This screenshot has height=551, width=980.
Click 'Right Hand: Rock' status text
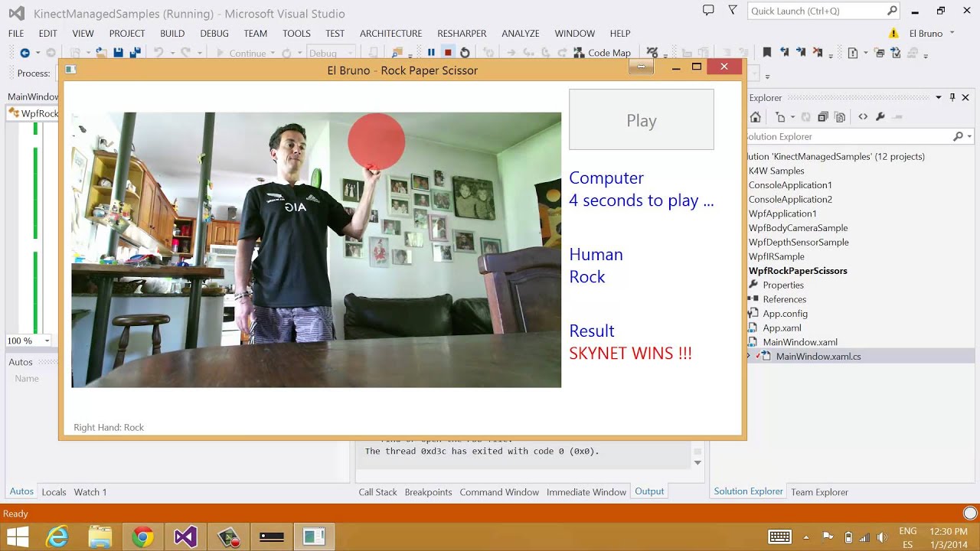109,428
